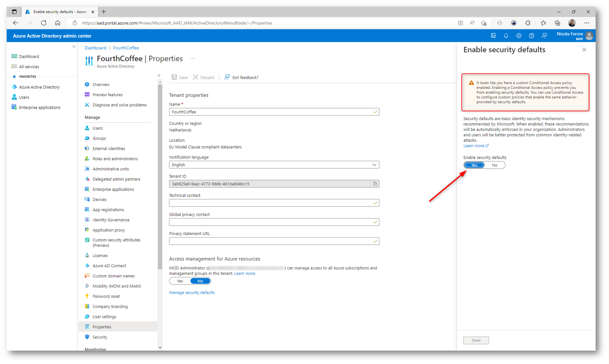This screenshot has width=609, height=364.
Task: Collapse the left navigation sidebar
Action: 74,47
